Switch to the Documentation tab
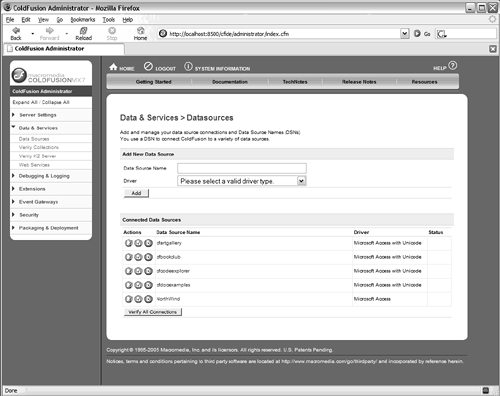The height and width of the screenshot is (396, 500). (x=230, y=82)
